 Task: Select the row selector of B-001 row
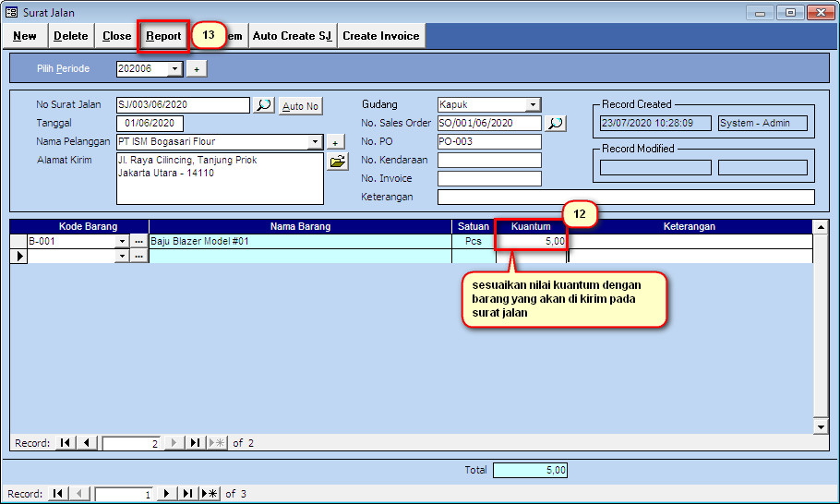(x=18, y=242)
